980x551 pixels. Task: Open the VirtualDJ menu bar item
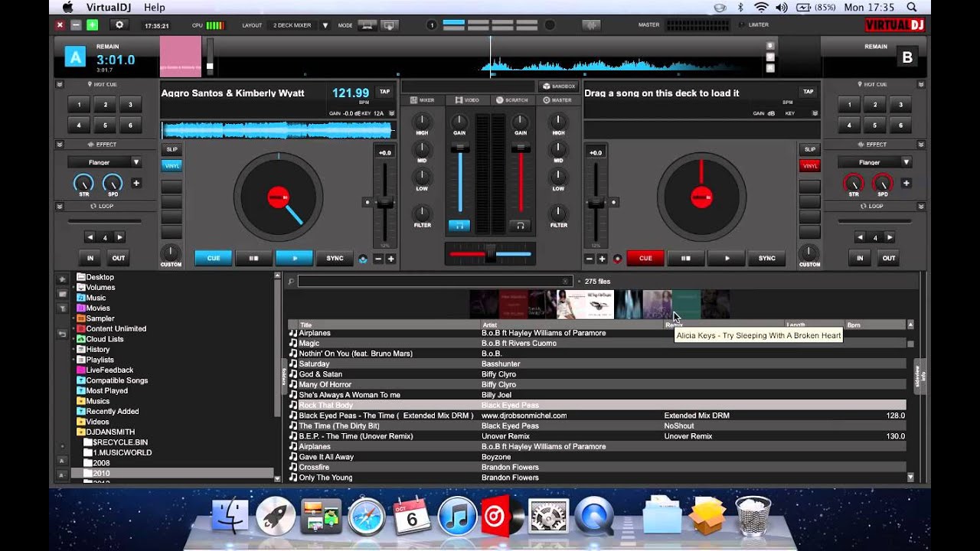(108, 7)
